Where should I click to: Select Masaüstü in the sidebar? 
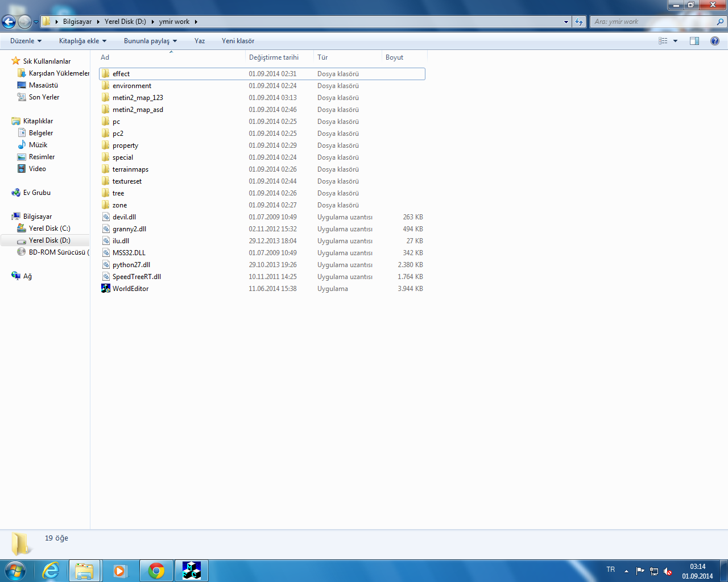(x=38, y=85)
